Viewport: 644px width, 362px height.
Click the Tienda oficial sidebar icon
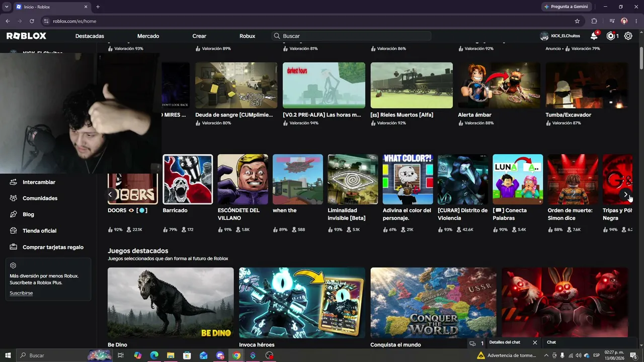[13, 231]
